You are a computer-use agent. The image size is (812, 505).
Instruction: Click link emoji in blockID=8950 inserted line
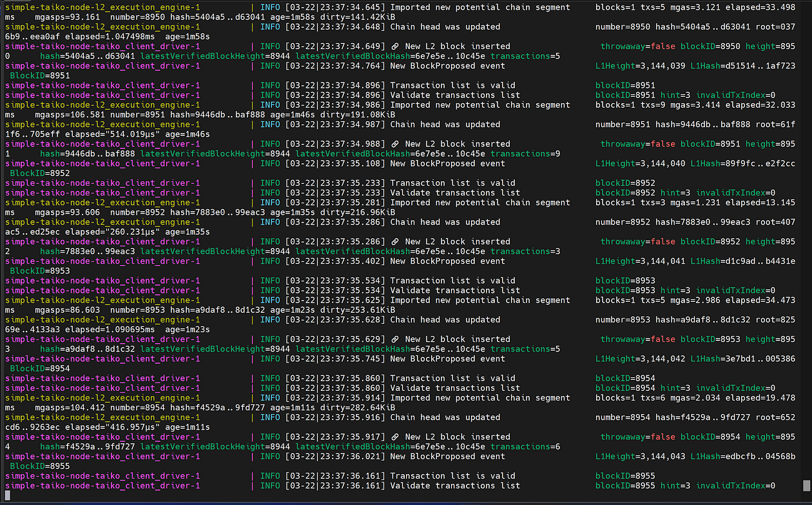click(x=394, y=46)
